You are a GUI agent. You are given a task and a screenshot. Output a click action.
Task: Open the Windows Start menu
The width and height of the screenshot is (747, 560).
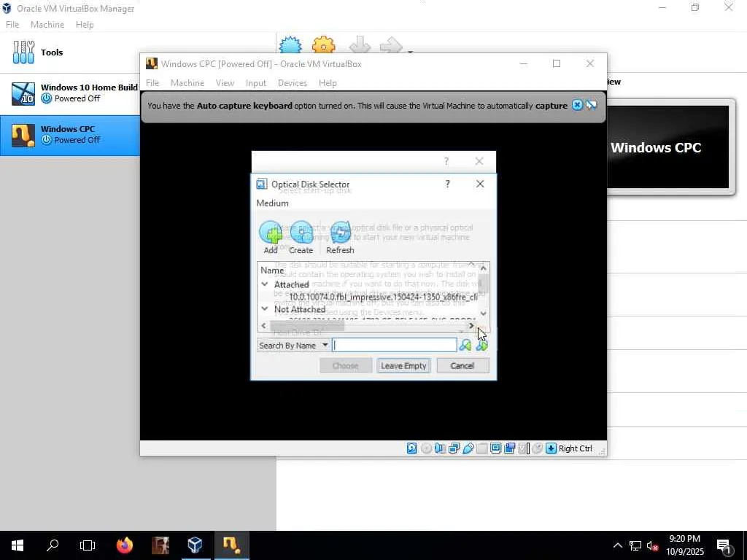coord(18,545)
